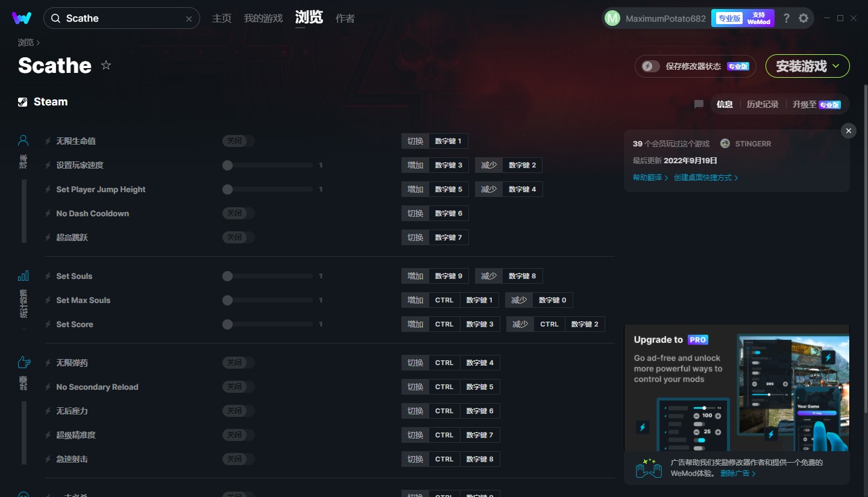
Task: Click lightning icon beside 急速射击
Action: coord(48,459)
